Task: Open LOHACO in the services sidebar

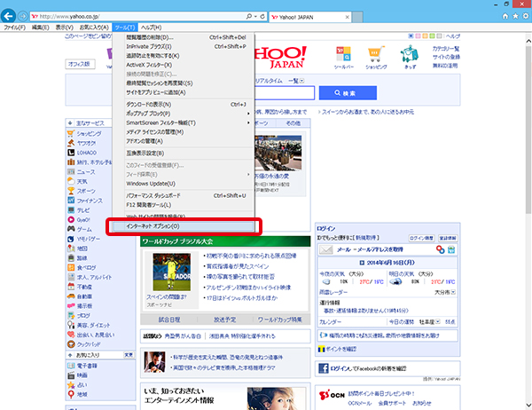Action: 86,153
